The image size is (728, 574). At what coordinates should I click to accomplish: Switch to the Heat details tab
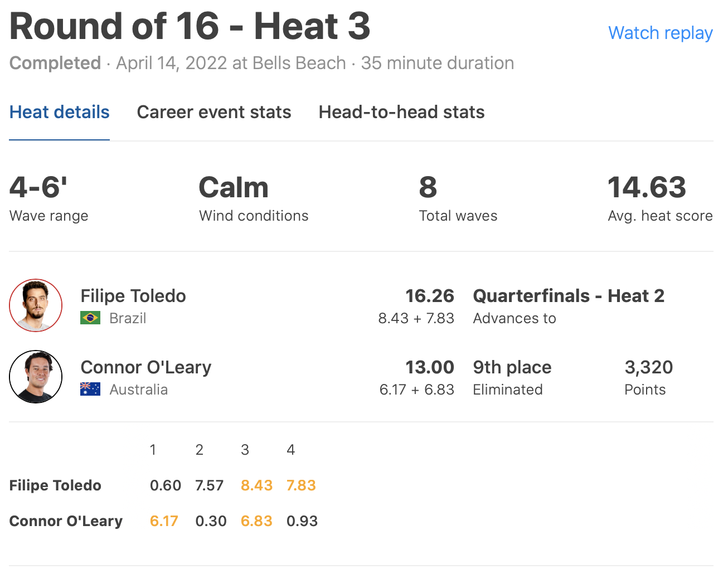tap(59, 112)
